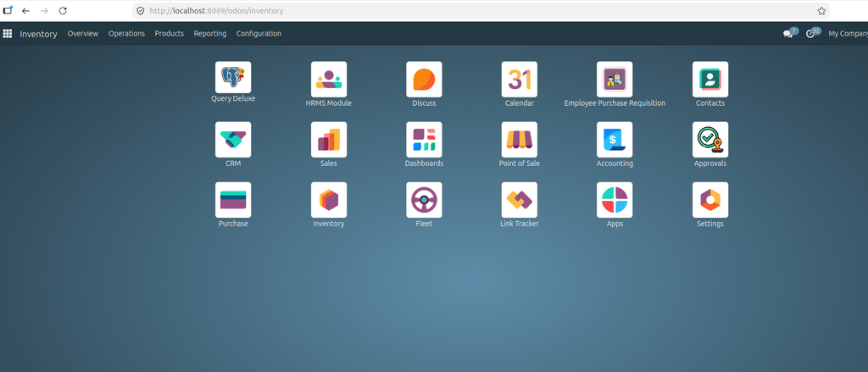Open the Query Deluxe app

pyautogui.click(x=233, y=77)
